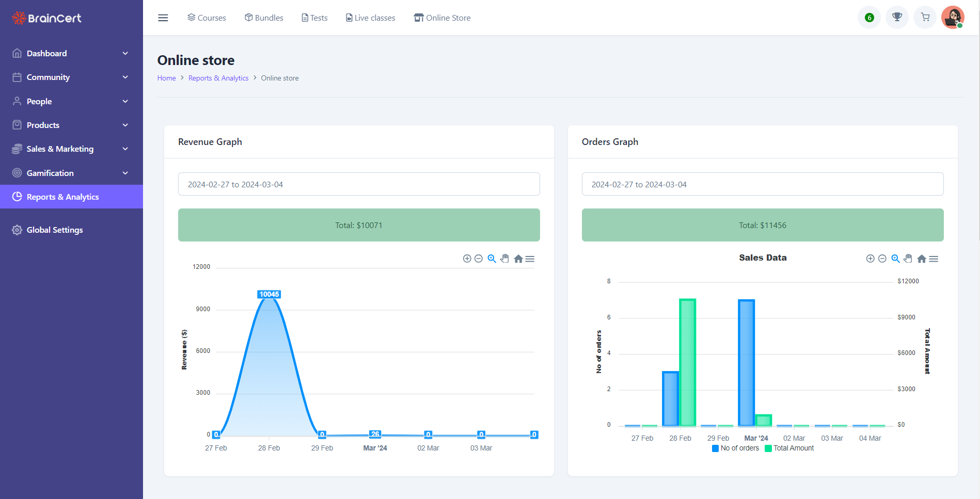Expand the Community sidebar menu

click(71, 77)
